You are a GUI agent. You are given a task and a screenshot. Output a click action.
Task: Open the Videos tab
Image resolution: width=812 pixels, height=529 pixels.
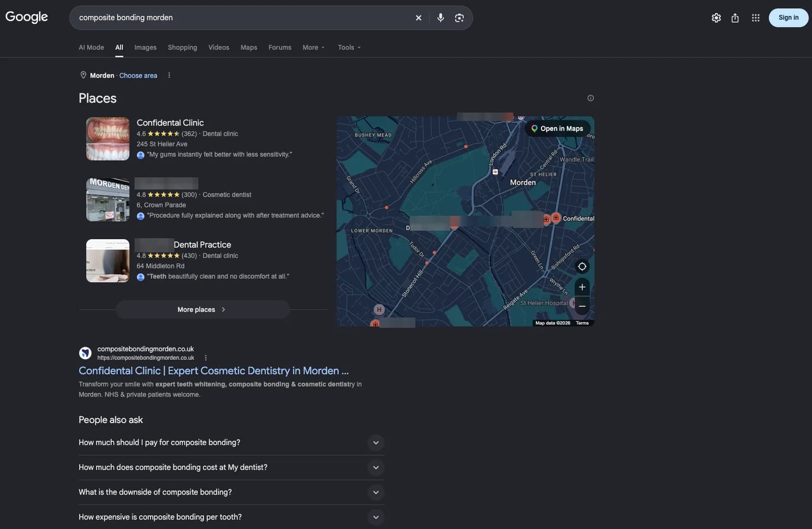tap(219, 47)
